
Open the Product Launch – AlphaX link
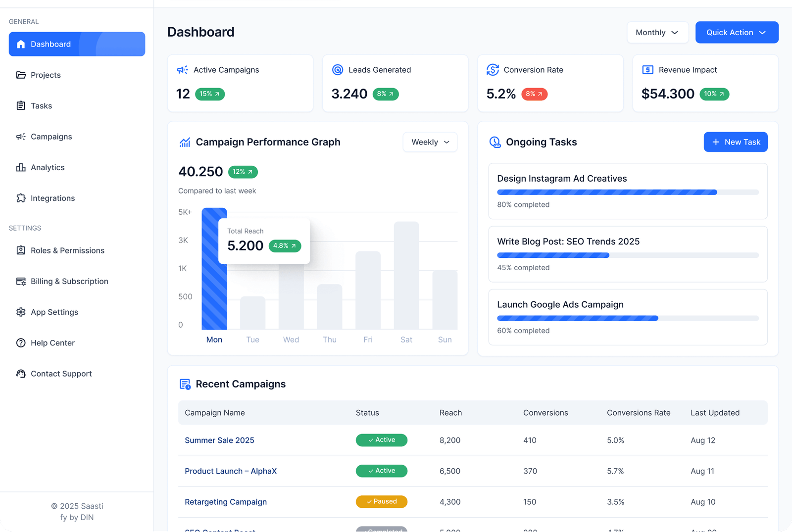click(x=231, y=471)
